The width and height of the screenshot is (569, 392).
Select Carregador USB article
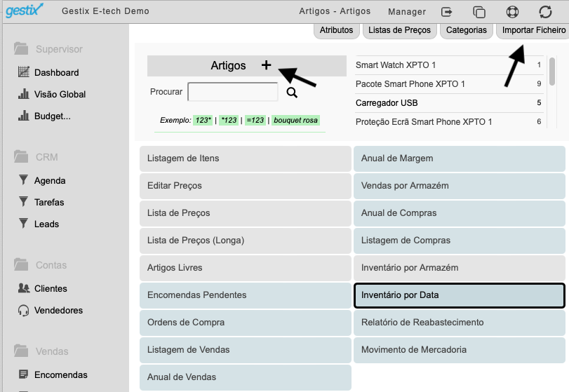coord(449,102)
